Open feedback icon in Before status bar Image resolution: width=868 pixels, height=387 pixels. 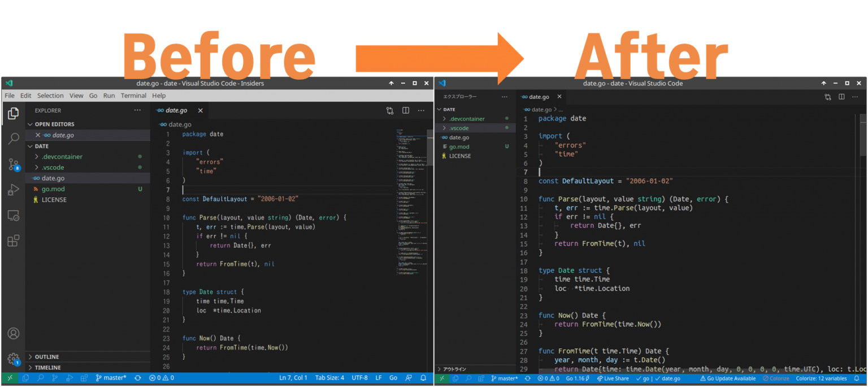[x=409, y=378]
